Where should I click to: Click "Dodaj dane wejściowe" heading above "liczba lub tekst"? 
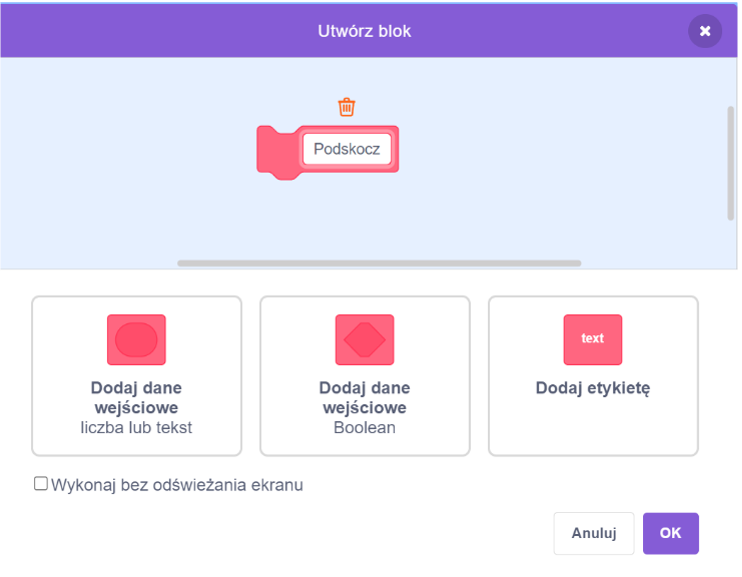[136, 397]
